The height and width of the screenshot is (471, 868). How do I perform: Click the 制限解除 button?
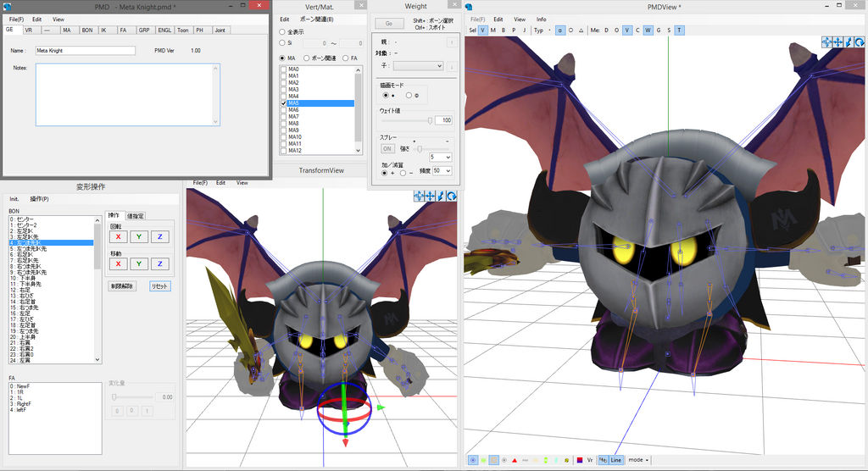pyautogui.click(x=122, y=286)
